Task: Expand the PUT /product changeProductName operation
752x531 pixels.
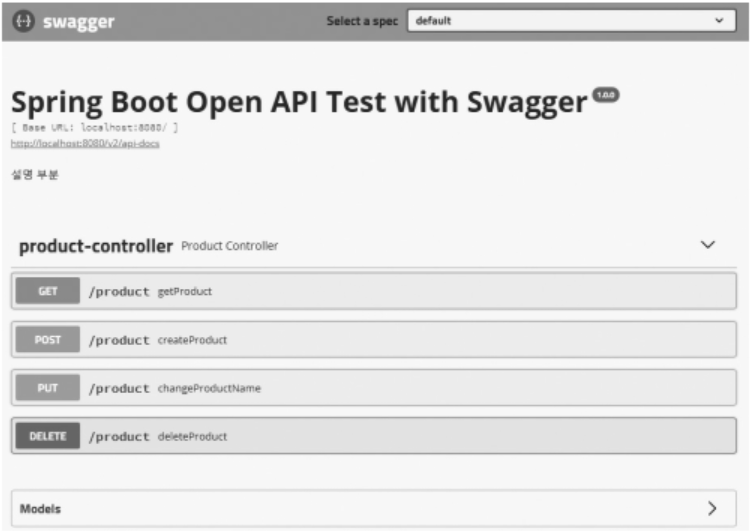Action: coord(374,388)
